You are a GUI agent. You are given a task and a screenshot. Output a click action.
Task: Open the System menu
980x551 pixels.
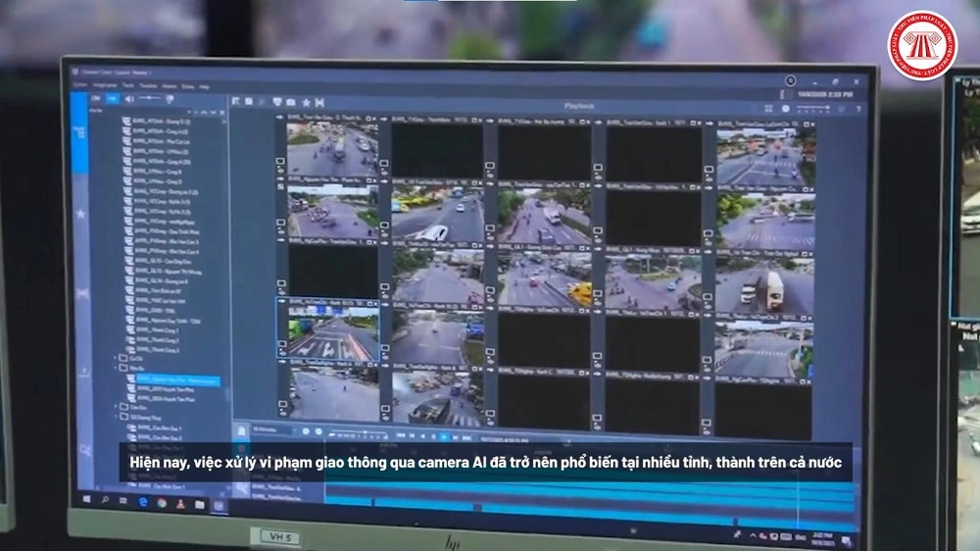(80, 85)
